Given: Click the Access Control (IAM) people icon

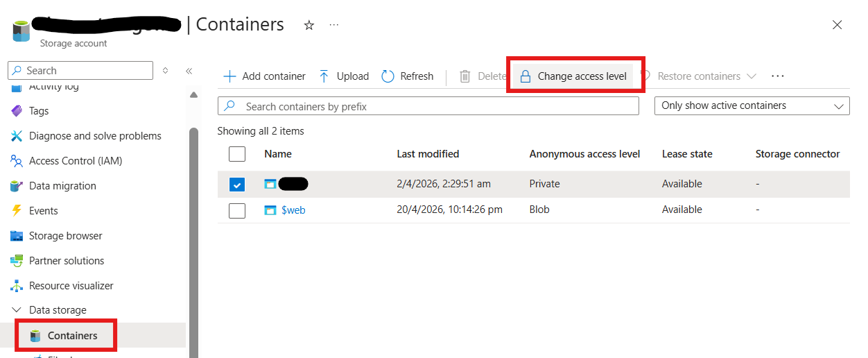Looking at the screenshot, I should click(17, 161).
